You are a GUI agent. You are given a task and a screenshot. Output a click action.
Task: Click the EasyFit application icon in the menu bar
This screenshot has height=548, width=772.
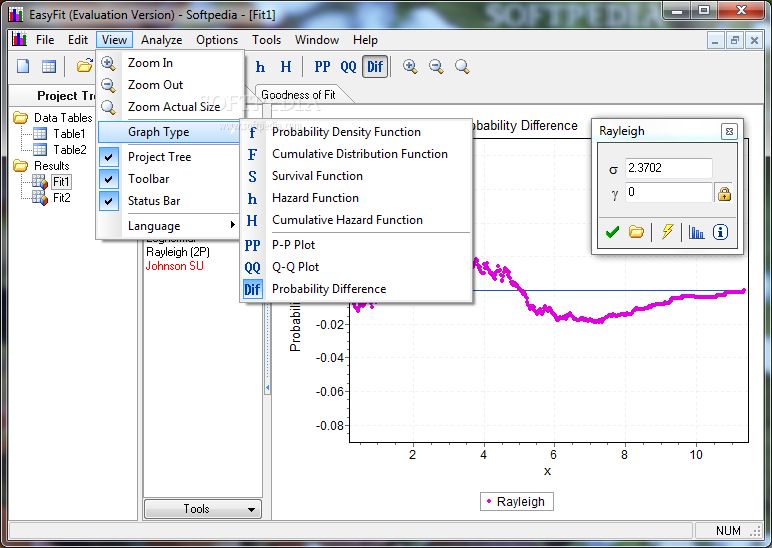pos(19,39)
